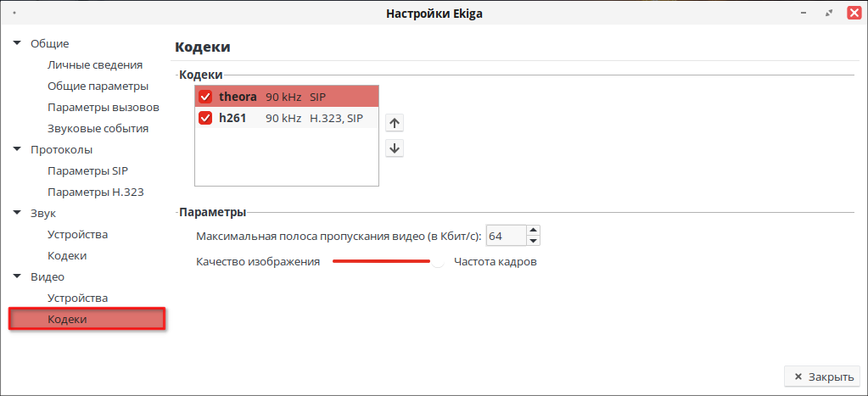Uncheck the theora codec checkbox
Image resolution: width=868 pixels, height=396 pixels.
(205, 97)
